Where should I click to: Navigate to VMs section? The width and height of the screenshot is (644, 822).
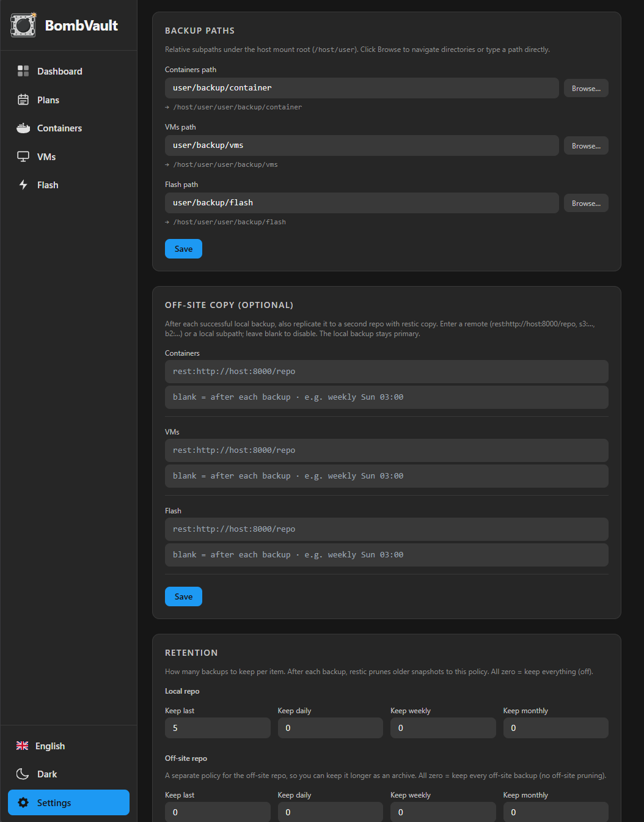coord(68,156)
